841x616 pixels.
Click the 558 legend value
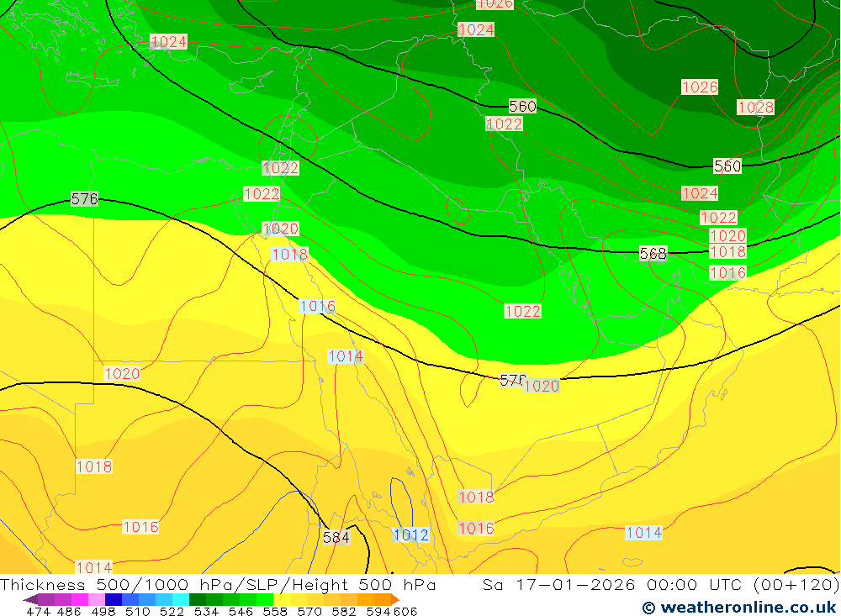(x=275, y=611)
